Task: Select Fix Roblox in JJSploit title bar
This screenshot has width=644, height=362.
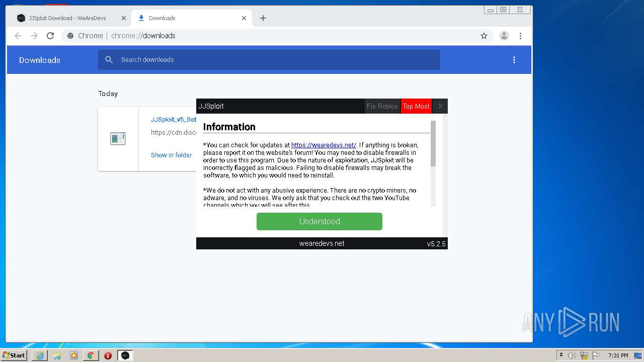Action: (x=382, y=106)
